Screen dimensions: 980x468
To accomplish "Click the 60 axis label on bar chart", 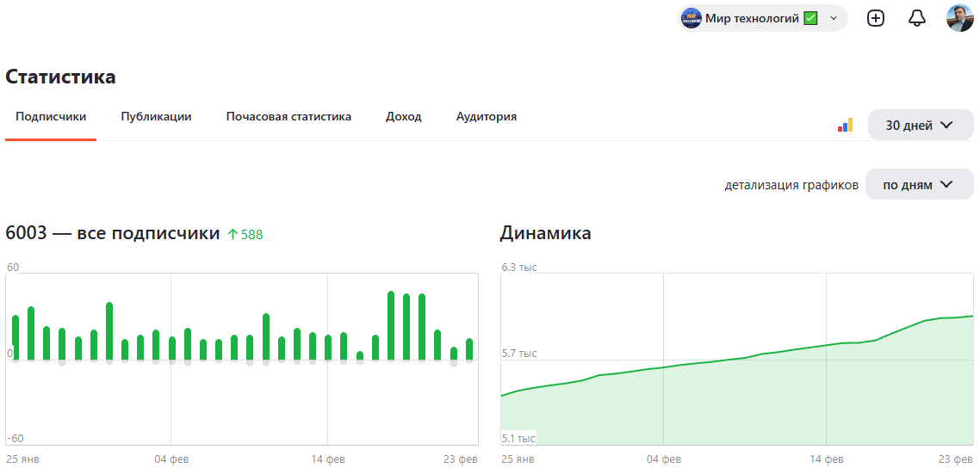I will pyautogui.click(x=13, y=268).
